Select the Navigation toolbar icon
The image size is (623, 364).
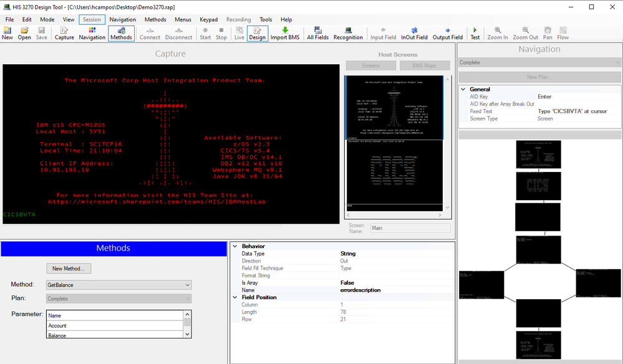click(x=92, y=33)
